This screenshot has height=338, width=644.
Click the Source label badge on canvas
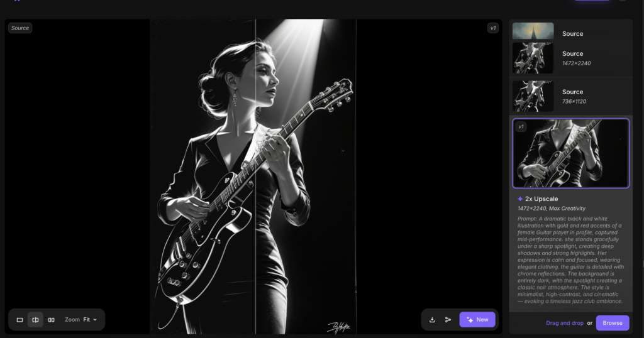(x=20, y=28)
